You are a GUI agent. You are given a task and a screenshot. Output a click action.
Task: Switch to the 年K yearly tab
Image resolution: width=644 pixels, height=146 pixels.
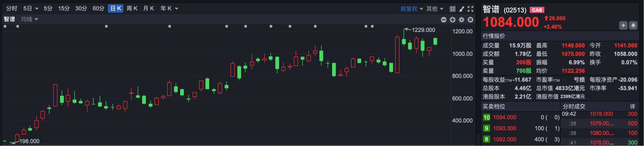pyautogui.click(x=166, y=8)
